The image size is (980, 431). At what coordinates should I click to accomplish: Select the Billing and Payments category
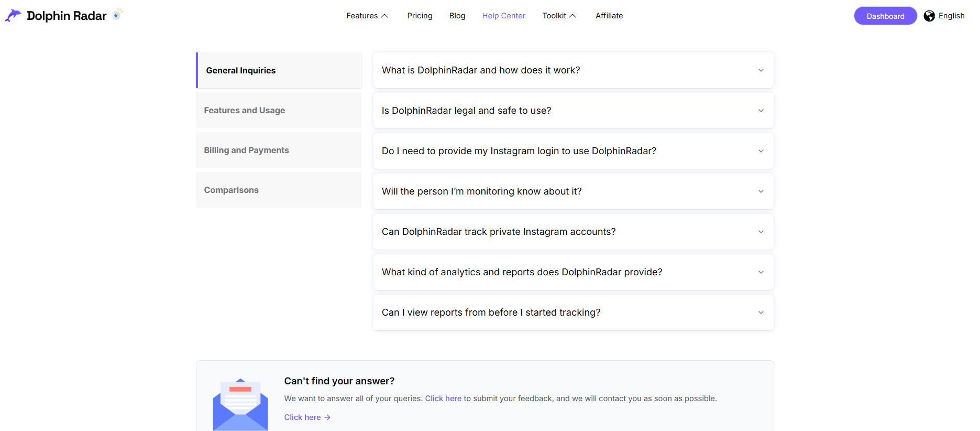pos(279,150)
